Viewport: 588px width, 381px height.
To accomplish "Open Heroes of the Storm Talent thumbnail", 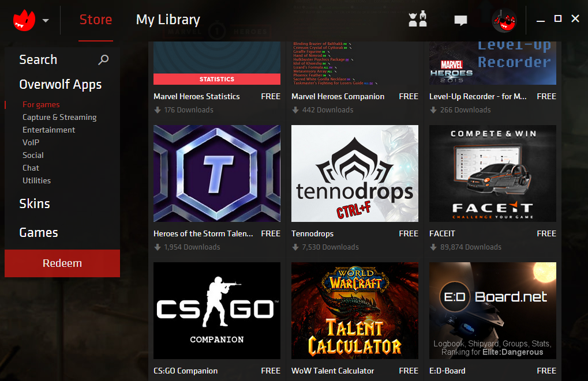I will pos(217,173).
